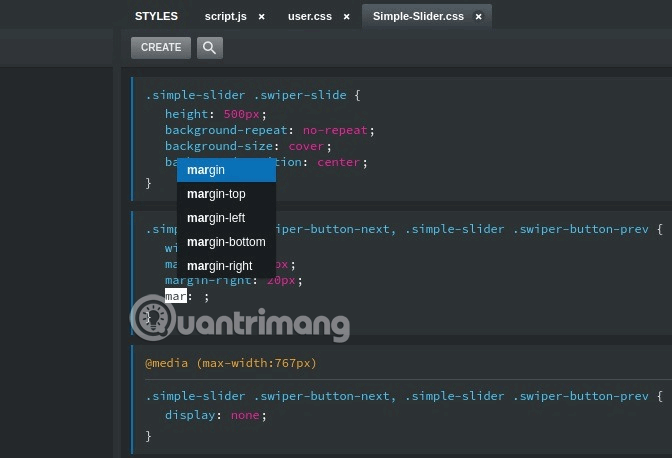This screenshot has width=672, height=458.
Task: Click the 'height' property name
Action: [x=186, y=114]
